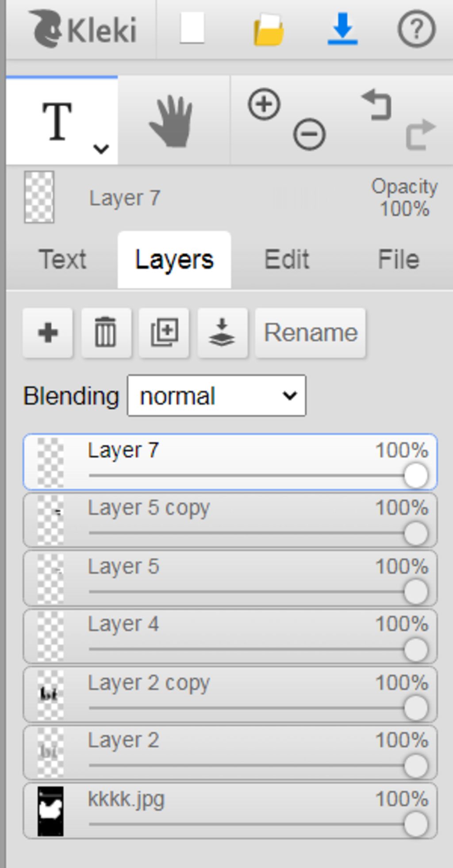The height and width of the screenshot is (868, 453).
Task: Click the Layer 4 opacity slider handle
Action: coord(415,650)
